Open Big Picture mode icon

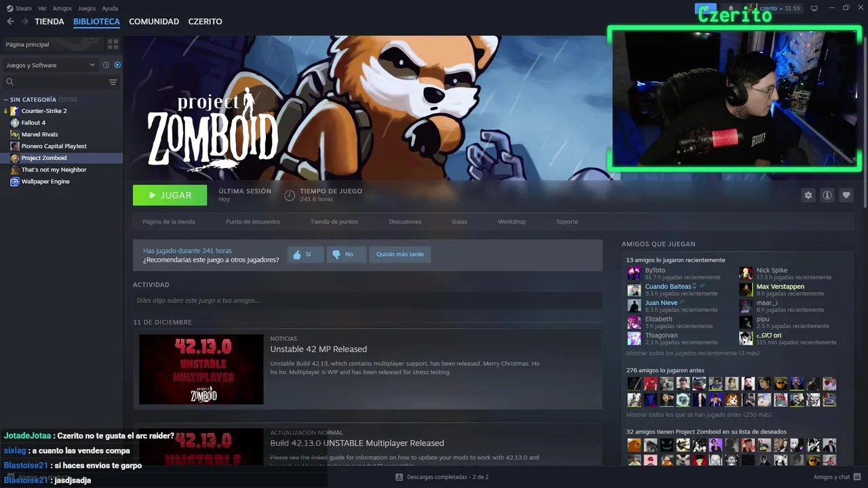click(x=814, y=8)
